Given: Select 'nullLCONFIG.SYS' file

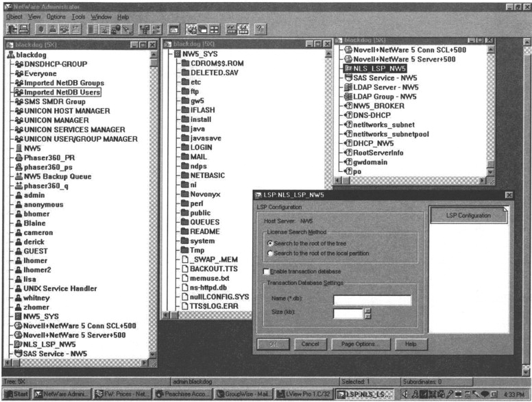Looking at the screenshot, I should (219, 297).
